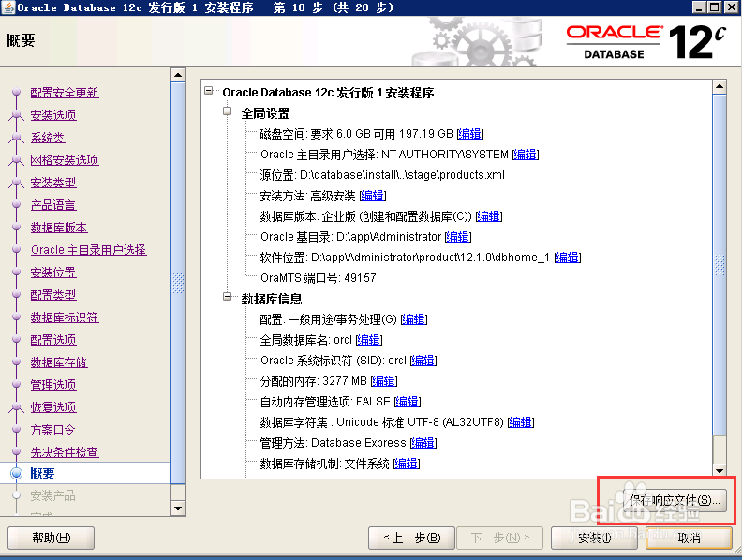The image size is (742, 560).
Task: Go to the 产品语言 step
Action: click(53, 205)
